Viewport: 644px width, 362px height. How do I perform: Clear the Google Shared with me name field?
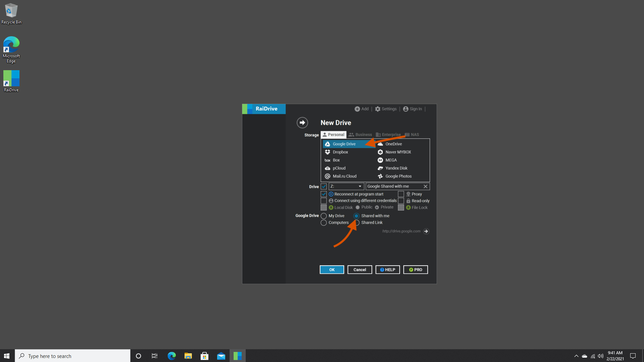click(425, 186)
